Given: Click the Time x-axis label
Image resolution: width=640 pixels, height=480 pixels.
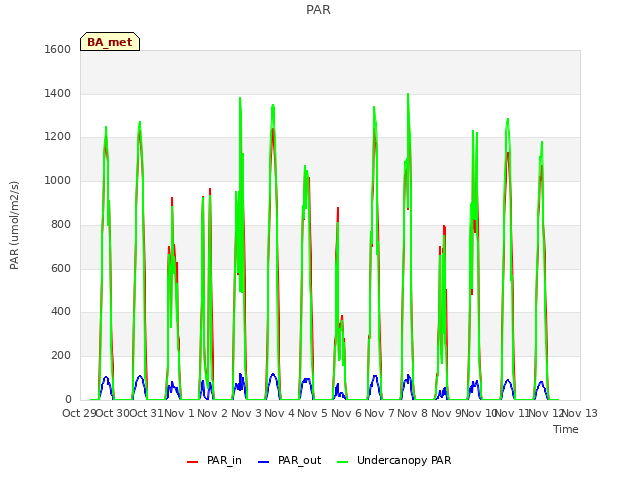Looking at the screenshot, I should pyautogui.click(x=566, y=429).
